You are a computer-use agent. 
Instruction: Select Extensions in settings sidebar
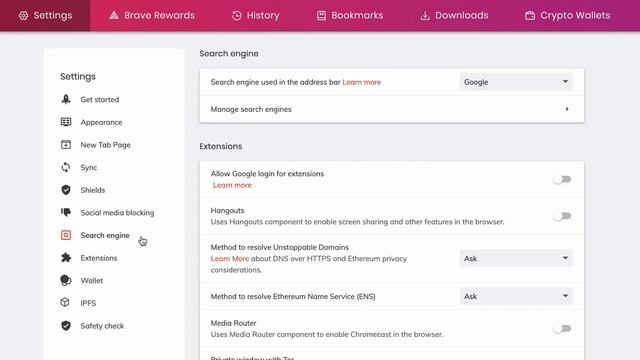click(99, 258)
